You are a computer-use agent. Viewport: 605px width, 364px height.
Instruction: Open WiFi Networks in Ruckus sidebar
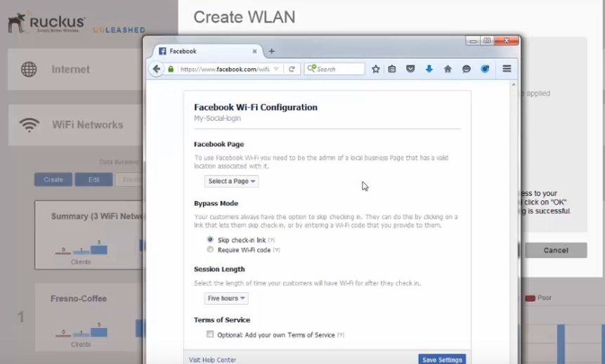click(87, 125)
